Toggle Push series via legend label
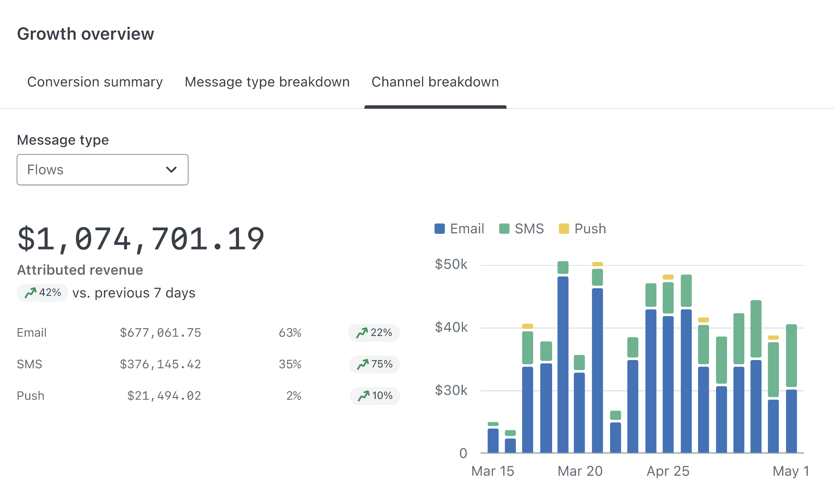This screenshot has height=504, width=834. tap(590, 229)
